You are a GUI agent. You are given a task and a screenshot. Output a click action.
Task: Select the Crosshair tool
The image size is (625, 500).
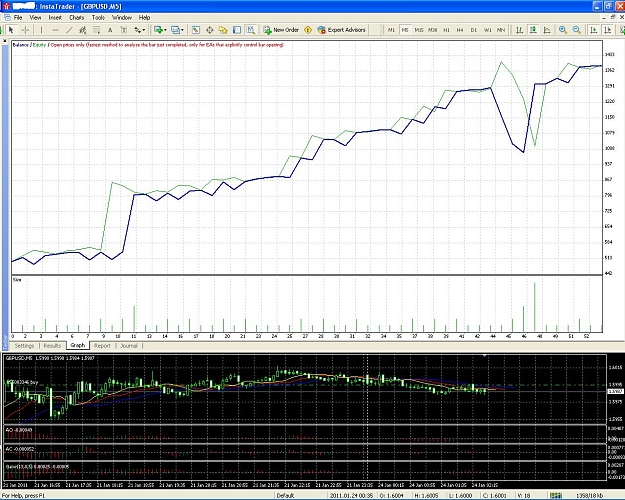coord(25,30)
